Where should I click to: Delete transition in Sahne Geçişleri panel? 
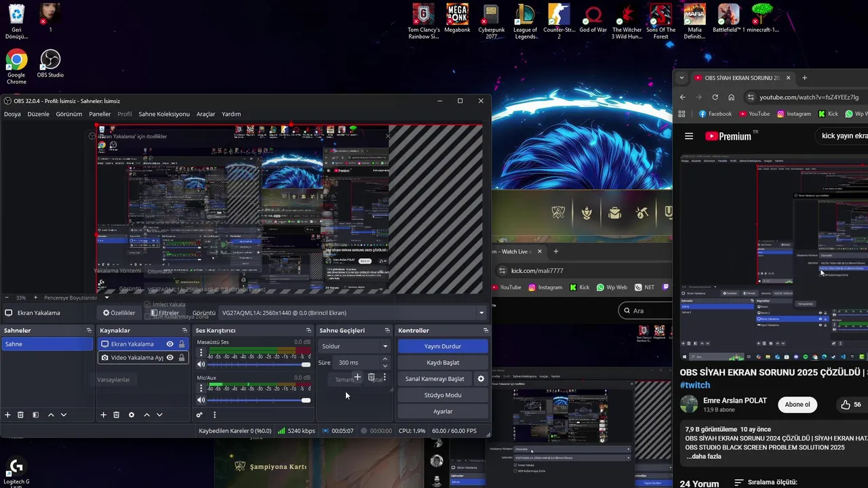371,377
